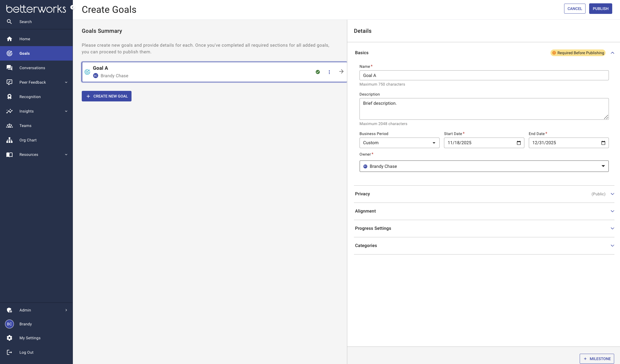Expand the Privacy section
This screenshot has width=620, height=364.
pos(484,194)
